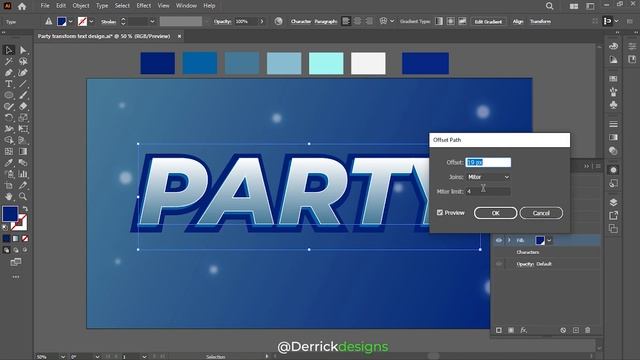Viewport: 640px width, 360px height.
Task: Select the Type tool
Action: pos(9,84)
